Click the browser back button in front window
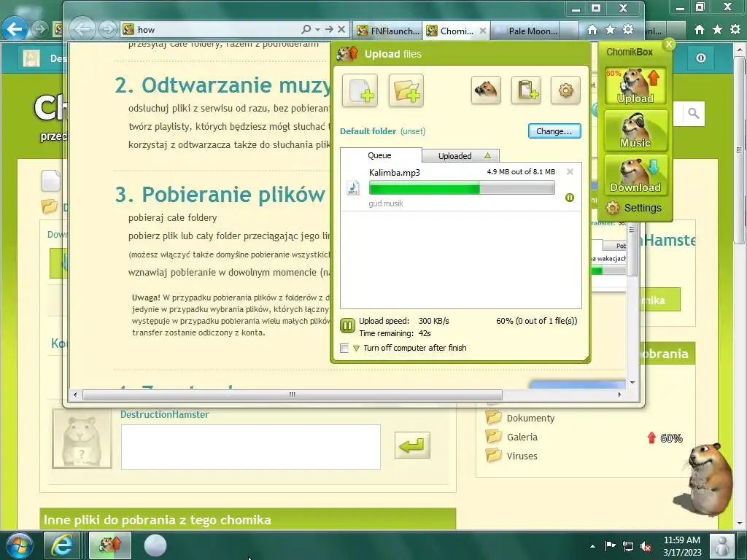The image size is (747, 560). tap(82, 29)
